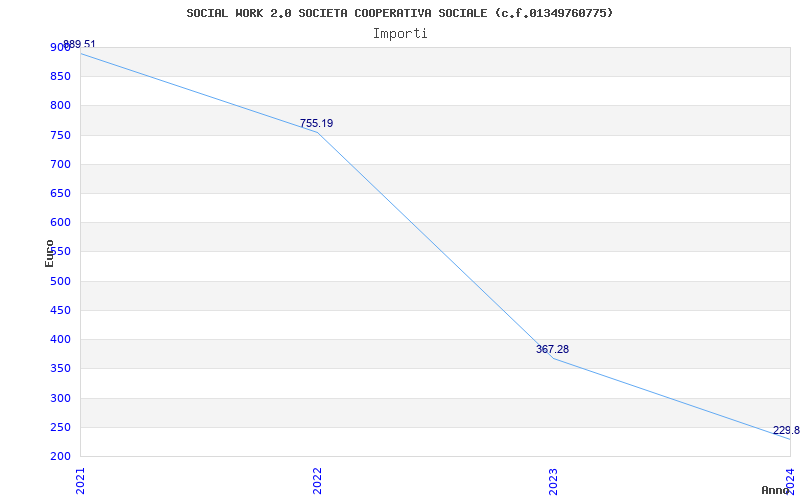
Task: Select the 367.28 data label
Action: (x=552, y=349)
